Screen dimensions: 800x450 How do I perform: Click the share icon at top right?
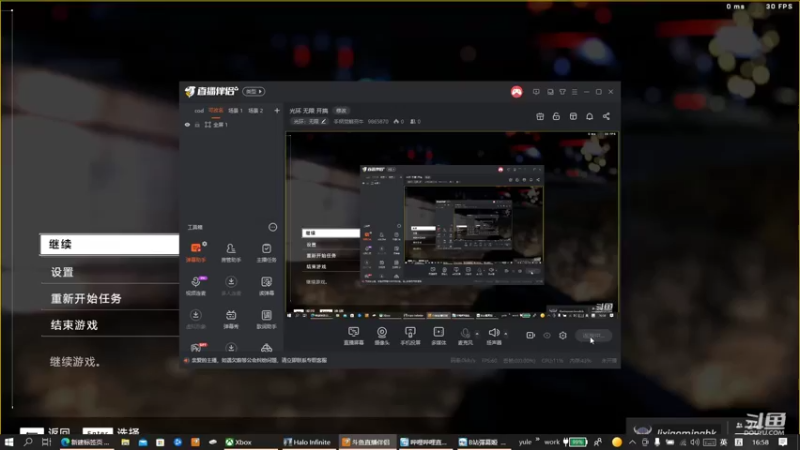[x=606, y=116]
